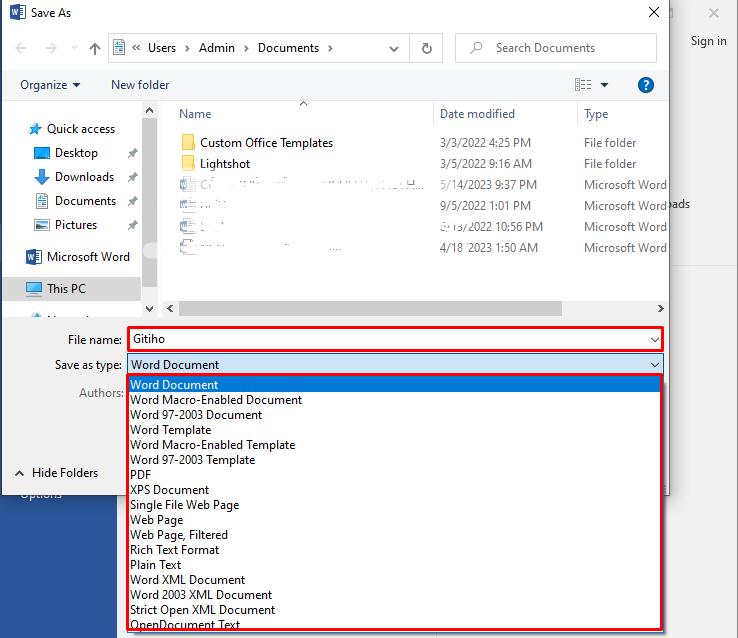Choose Word Macro-Enabled Template type
738x638 pixels.
coord(395,445)
